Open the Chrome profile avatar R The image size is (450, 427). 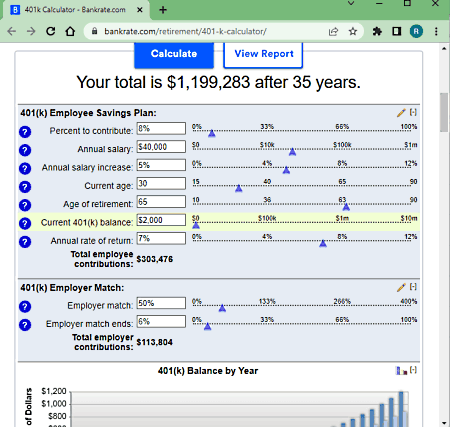pyautogui.click(x=416, y=31)
